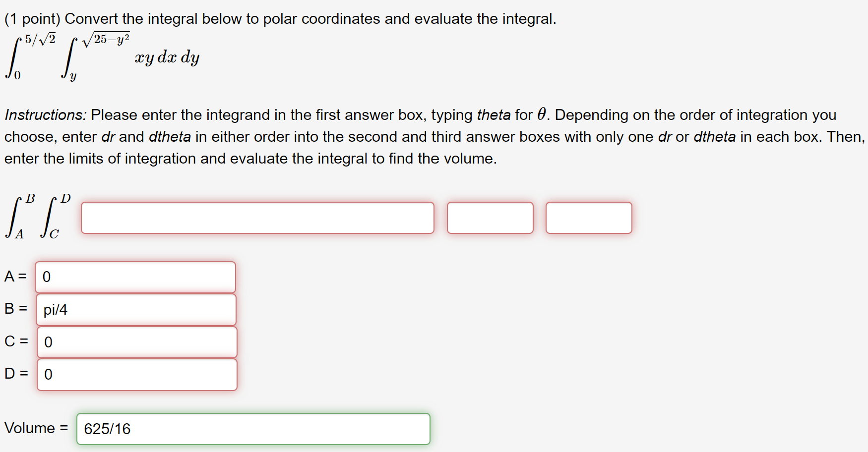Click the square root upper limit of the inner integral
Screen dimensions: 868x452
tap(106, 39)
